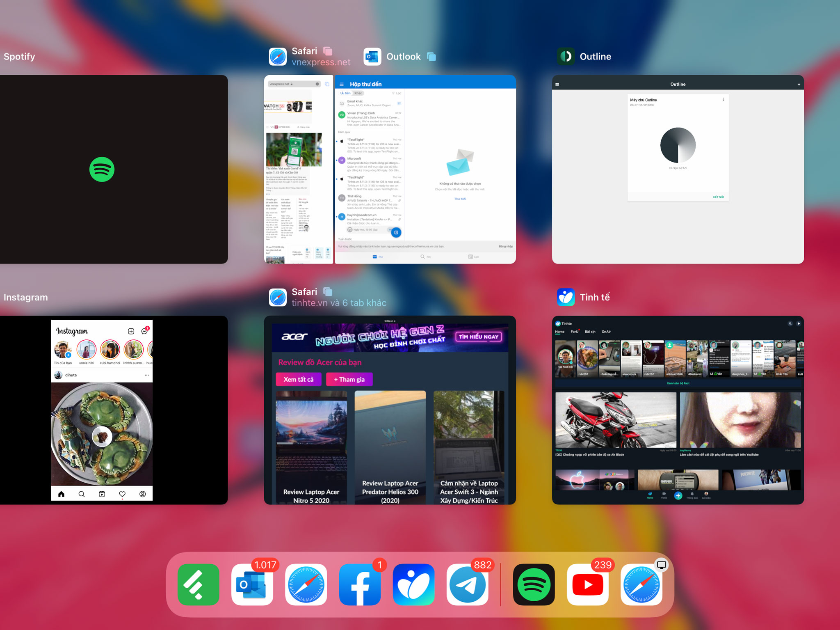Tap Outlook app icon in switcher header

372,57
